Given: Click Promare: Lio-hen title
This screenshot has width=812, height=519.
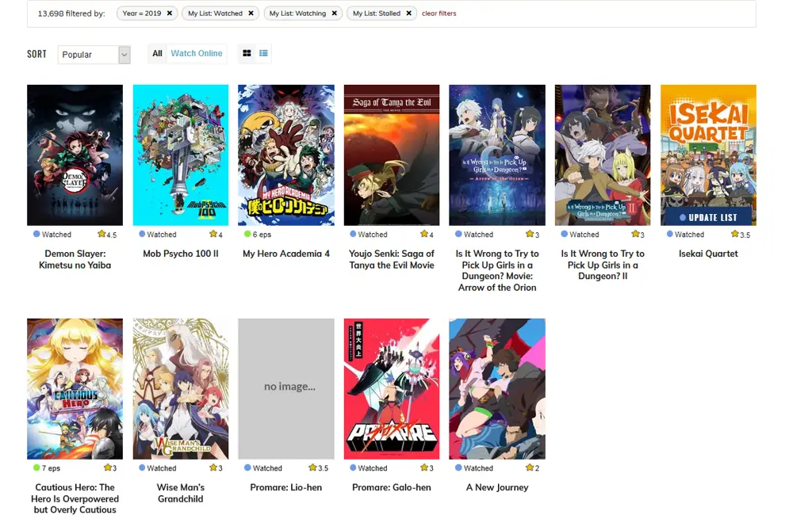Looking at the screenshot, I should (286, 487).
